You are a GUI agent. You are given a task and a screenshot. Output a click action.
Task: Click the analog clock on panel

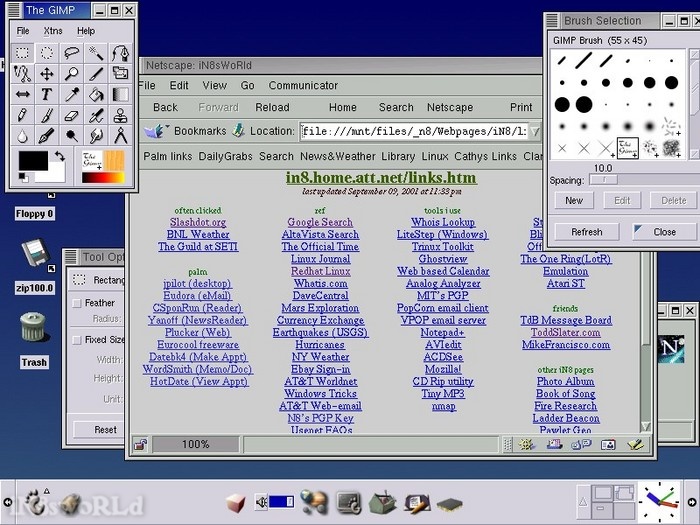pyautogui.click(x=658, y=501)
